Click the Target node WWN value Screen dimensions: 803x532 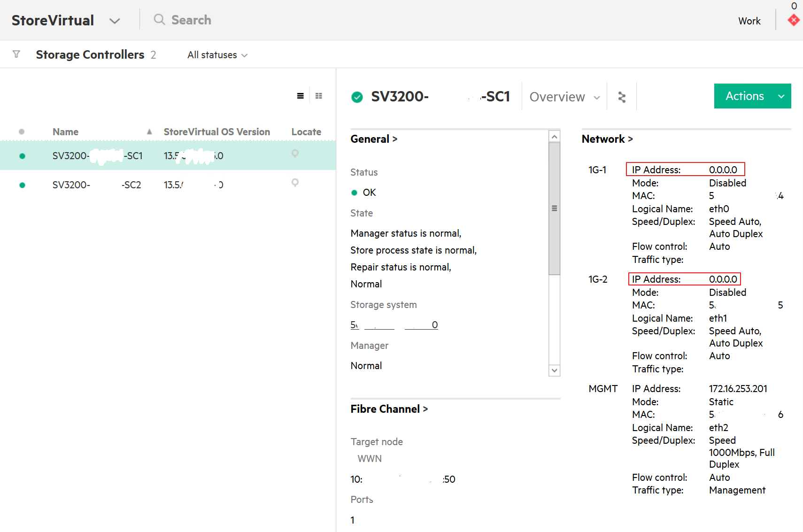coord(403,479)
